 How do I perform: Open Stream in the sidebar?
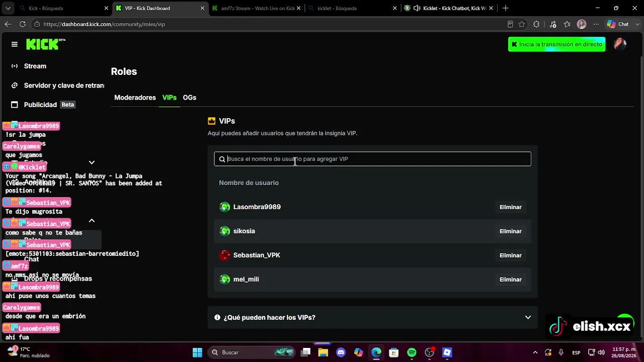[35, 66]
